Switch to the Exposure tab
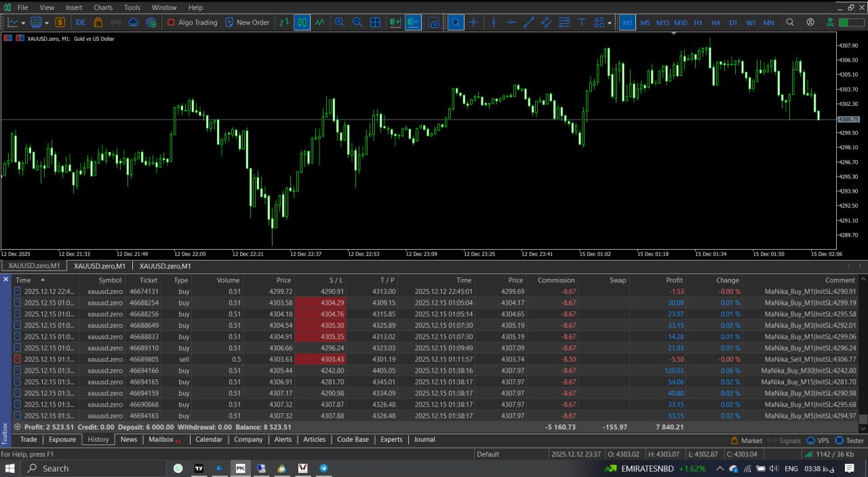868x477 pixels. [x=62, y=440]
